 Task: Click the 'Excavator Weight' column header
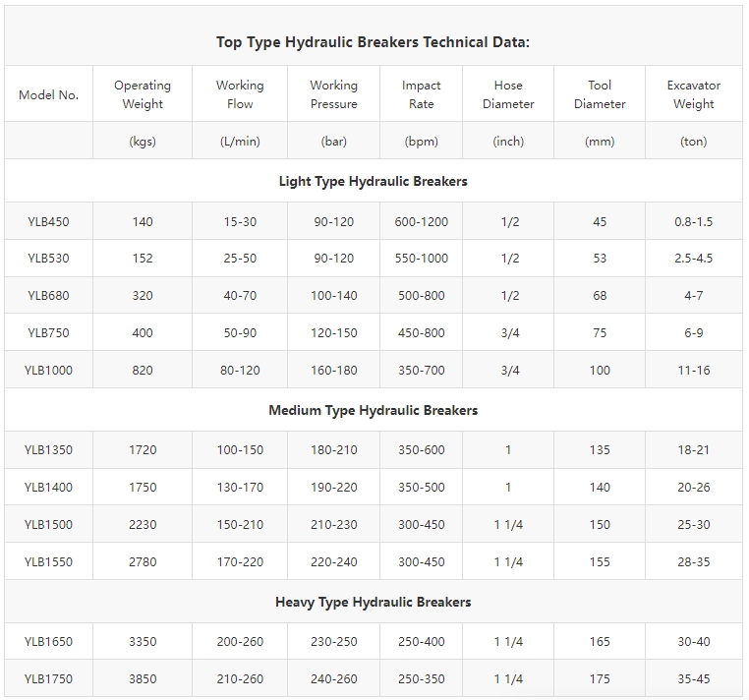click(694, 94)
